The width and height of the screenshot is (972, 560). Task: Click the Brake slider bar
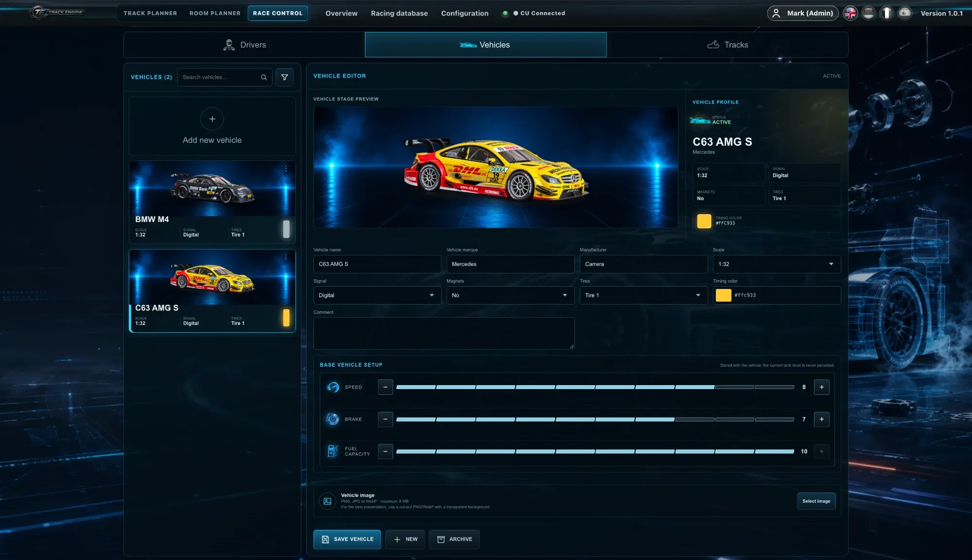(x=595, y=419)
